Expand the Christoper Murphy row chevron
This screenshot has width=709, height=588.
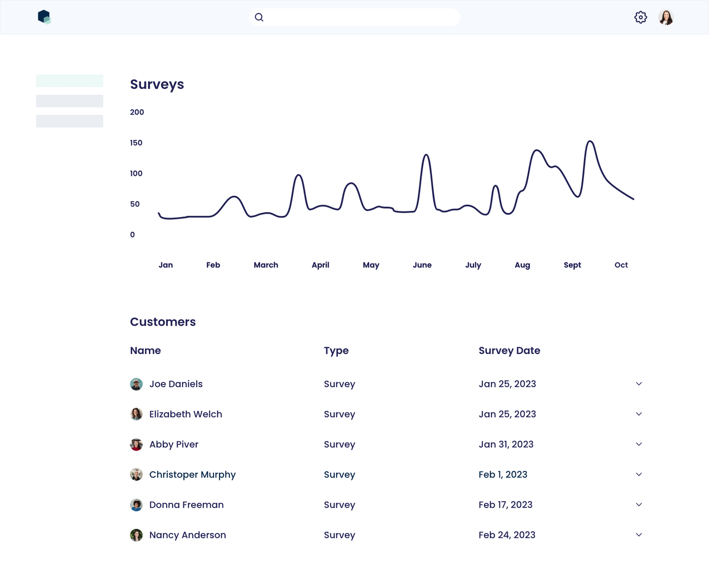tap(639, 474)
